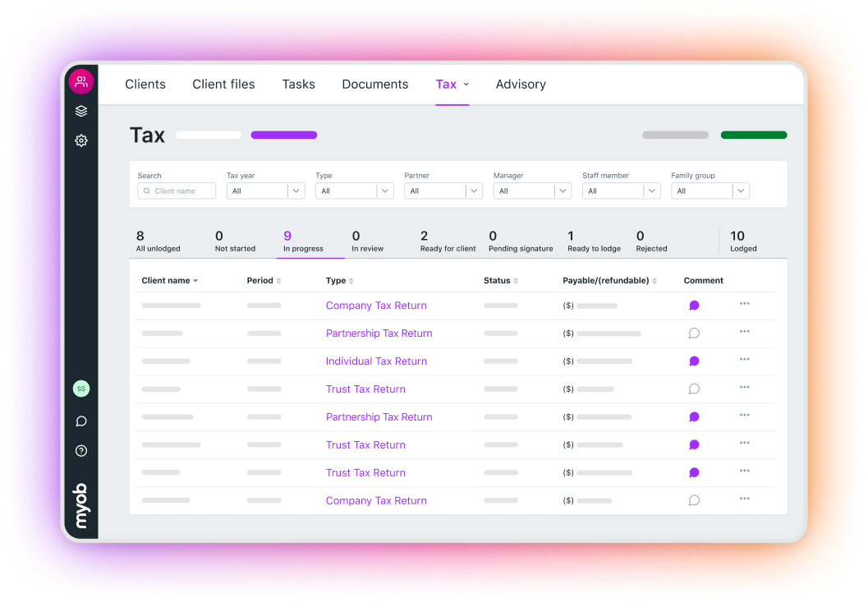868x603 pixels.
Task: Click the Client name search field
Action: pos(177,191)
